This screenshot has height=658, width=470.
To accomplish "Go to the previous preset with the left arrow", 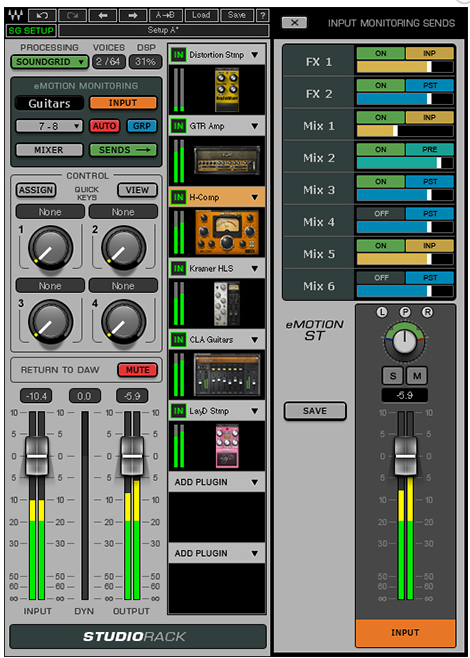I will pyautogui.click(x=103, y=16).
